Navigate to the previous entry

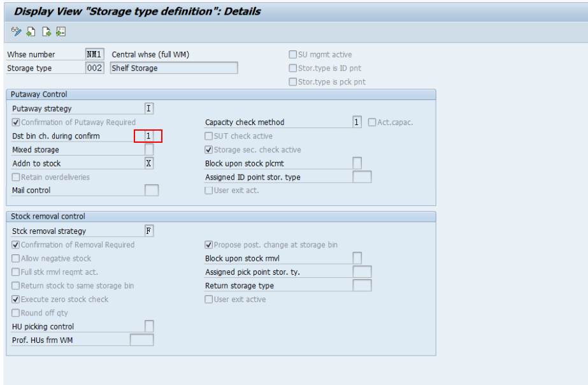pyautogui.click(x=30, y=31)
